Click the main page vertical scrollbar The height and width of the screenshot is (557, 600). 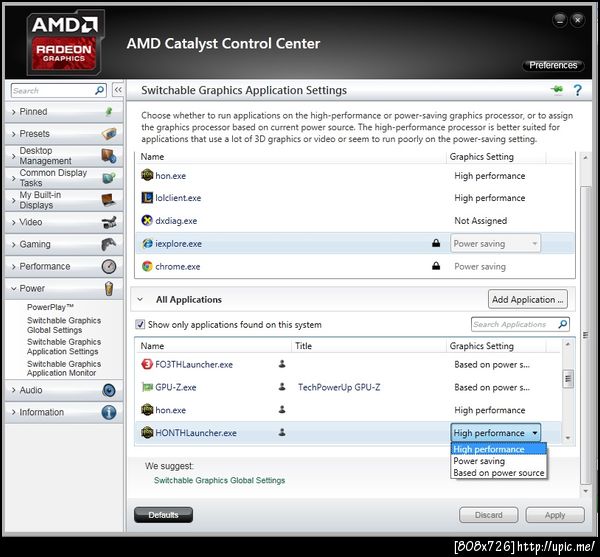585,335
